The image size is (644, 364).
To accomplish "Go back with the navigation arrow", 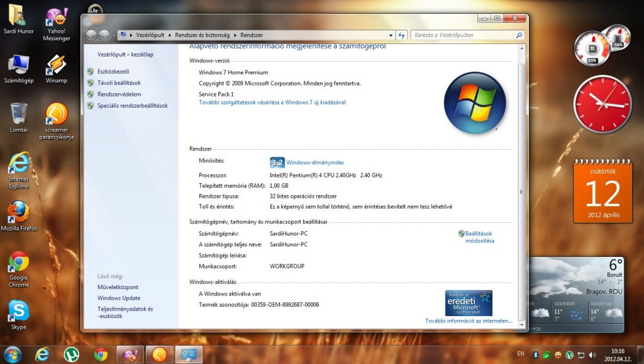I will point(91,35).
